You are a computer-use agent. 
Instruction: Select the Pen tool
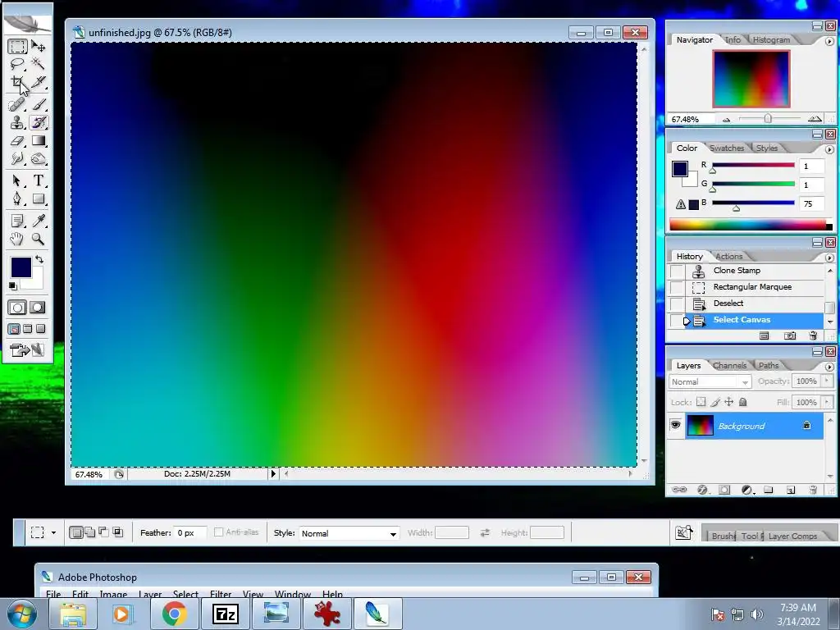coord(17,199)
